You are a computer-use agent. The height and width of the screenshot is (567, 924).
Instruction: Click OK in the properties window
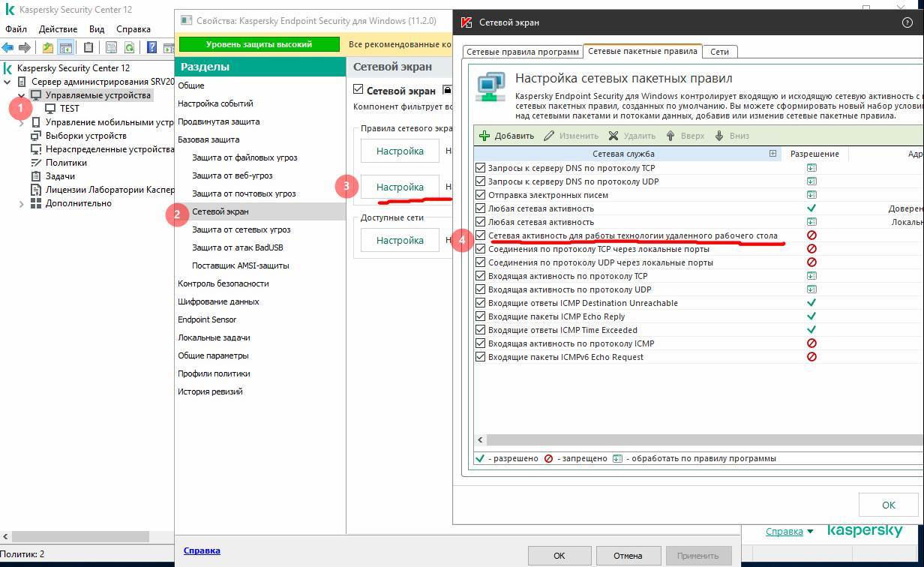coord(559,556)
